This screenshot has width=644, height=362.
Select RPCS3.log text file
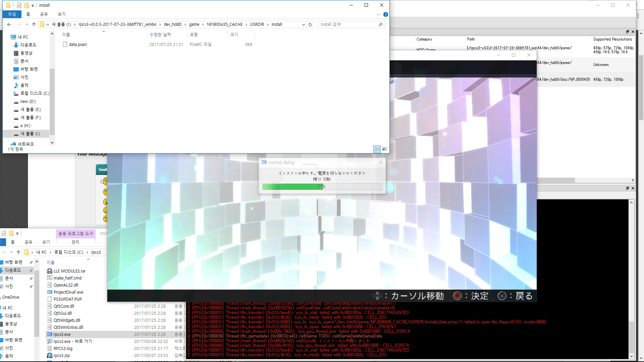[63, 348]
